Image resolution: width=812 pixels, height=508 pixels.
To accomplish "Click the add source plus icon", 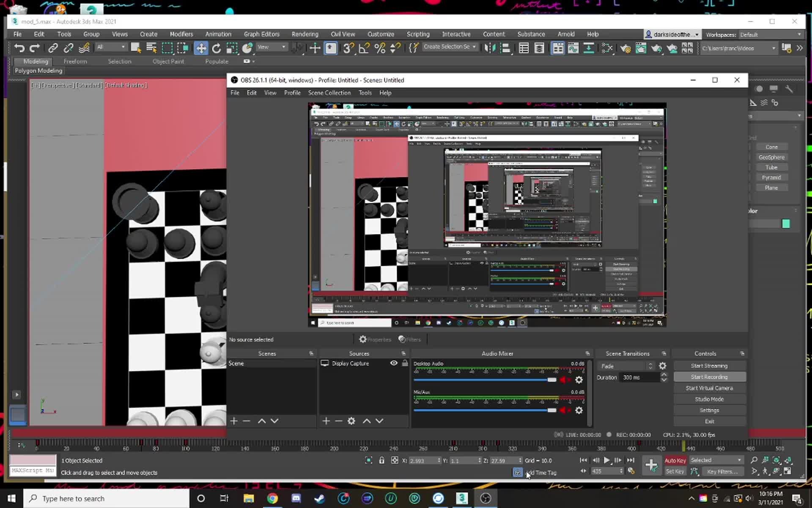I will [x=326, y=421].
